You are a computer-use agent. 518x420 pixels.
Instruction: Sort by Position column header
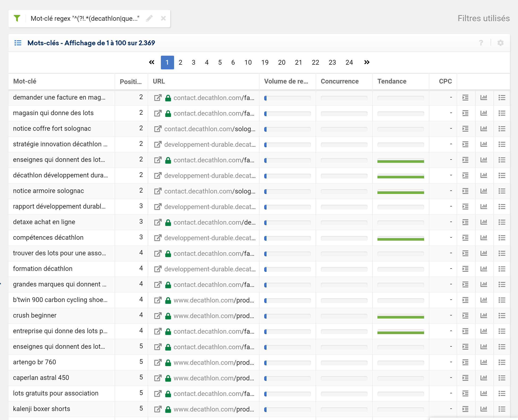click(131, 82)
